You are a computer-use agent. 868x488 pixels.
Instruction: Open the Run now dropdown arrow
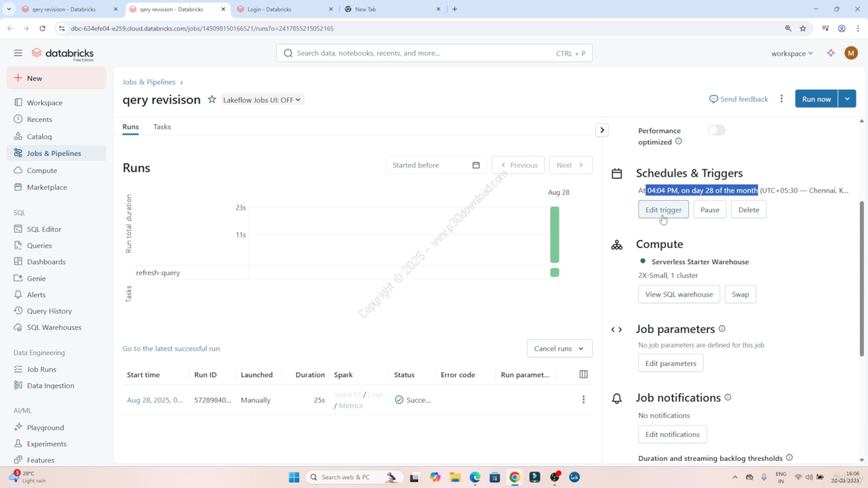point(847,99)
